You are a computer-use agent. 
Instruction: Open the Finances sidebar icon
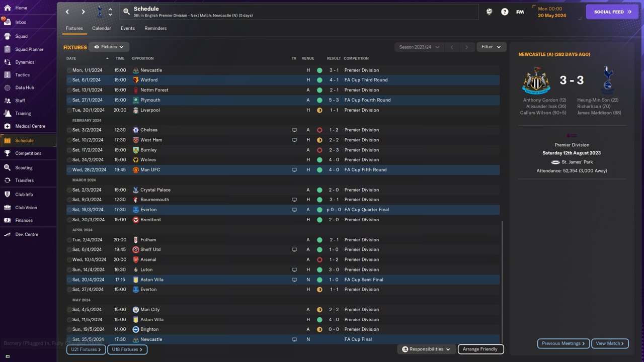(x=7, y=220)
